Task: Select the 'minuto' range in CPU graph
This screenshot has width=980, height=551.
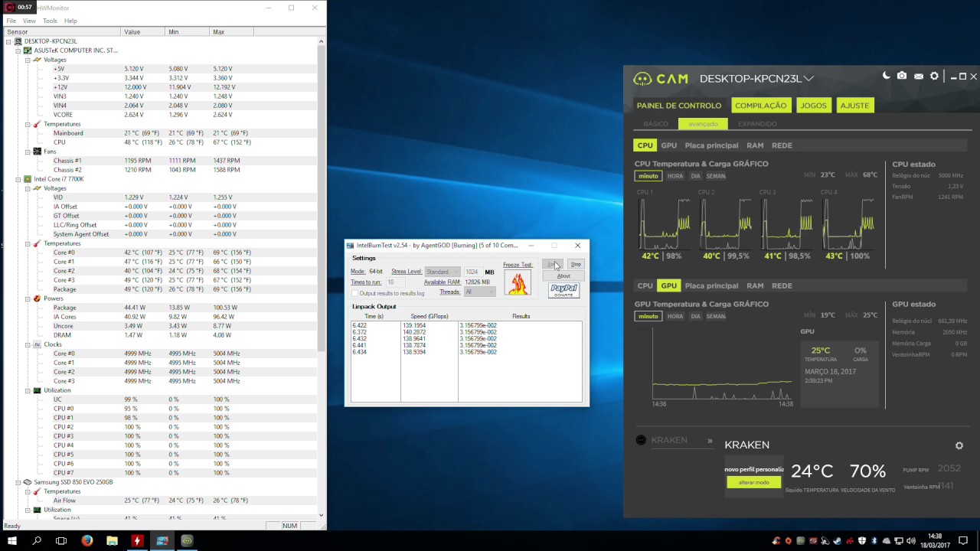Action: 648,176
